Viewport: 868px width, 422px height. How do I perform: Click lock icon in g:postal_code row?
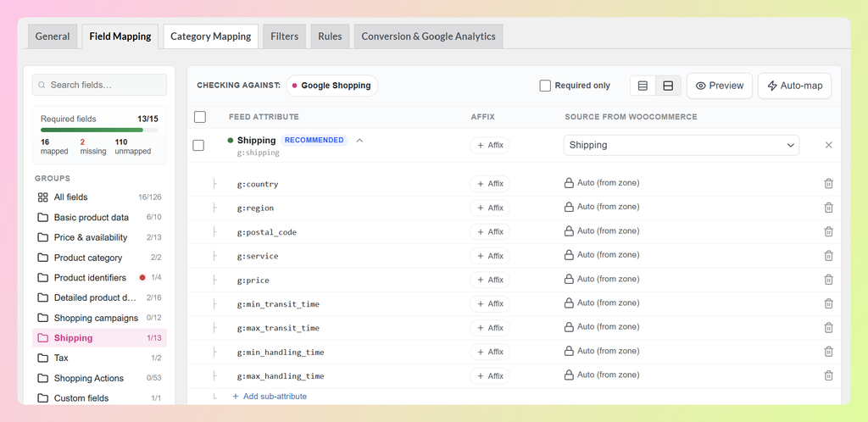569,231
